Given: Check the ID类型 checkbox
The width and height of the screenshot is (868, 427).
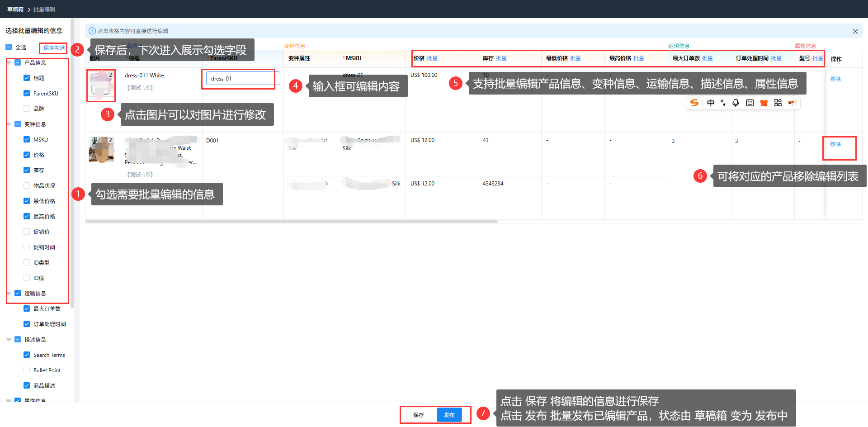Looking at the screenshot, I should click(x=27, y=262).
